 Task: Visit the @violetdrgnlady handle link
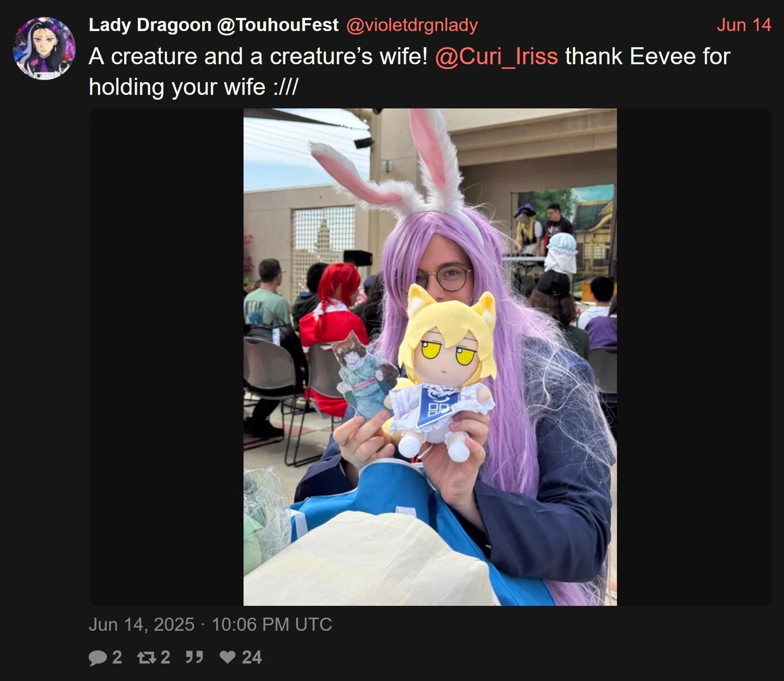(x=412, y=25)
